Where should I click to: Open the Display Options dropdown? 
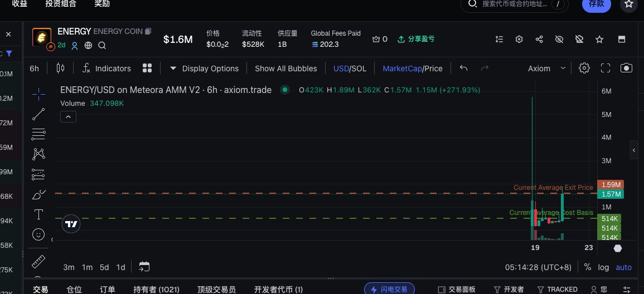tap(204, 68)
